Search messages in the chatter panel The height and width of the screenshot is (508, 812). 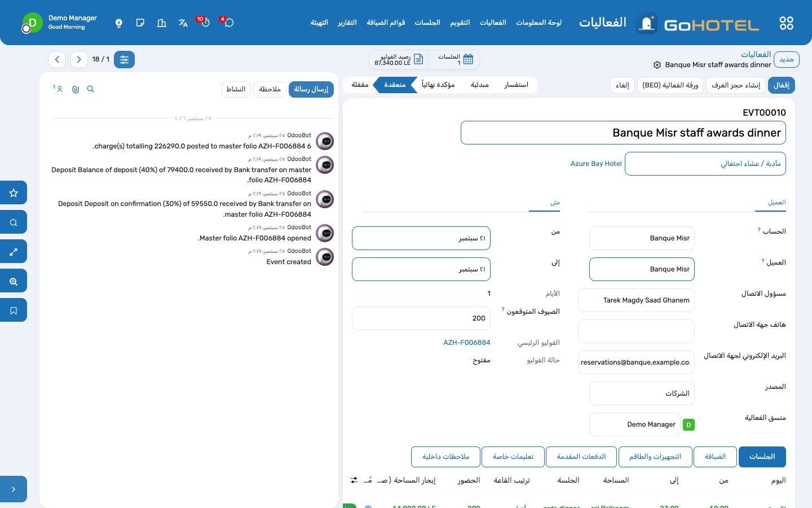click(90, 89)
